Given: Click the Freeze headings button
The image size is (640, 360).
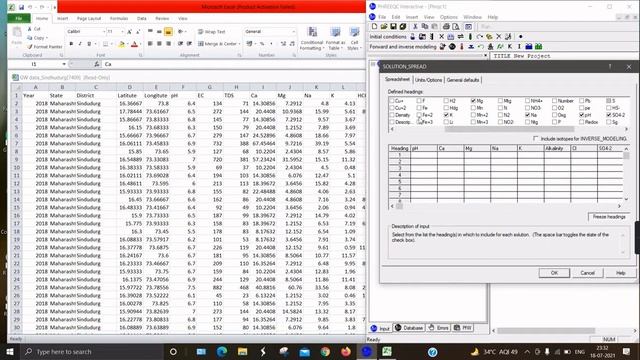Looking at the screenshot, I should pos(609,217).
